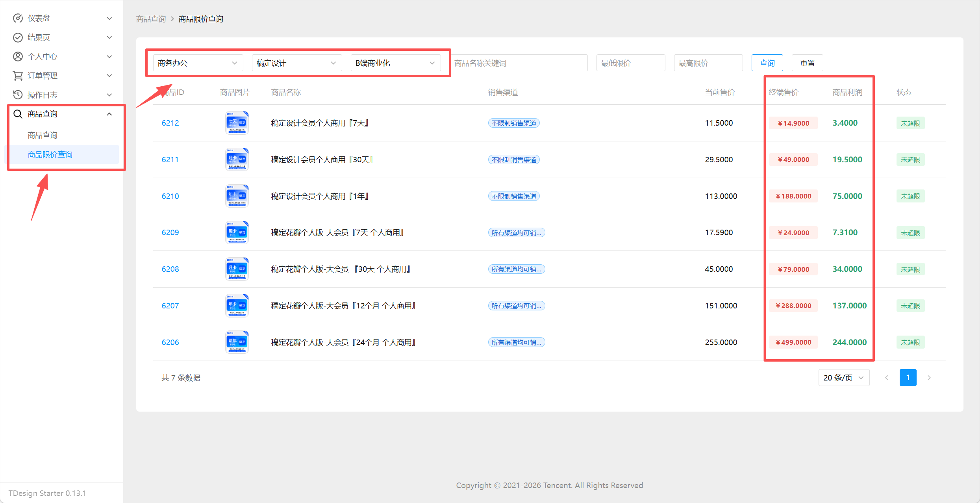Focus the 最高限价 input field

[x=708, y=63]
